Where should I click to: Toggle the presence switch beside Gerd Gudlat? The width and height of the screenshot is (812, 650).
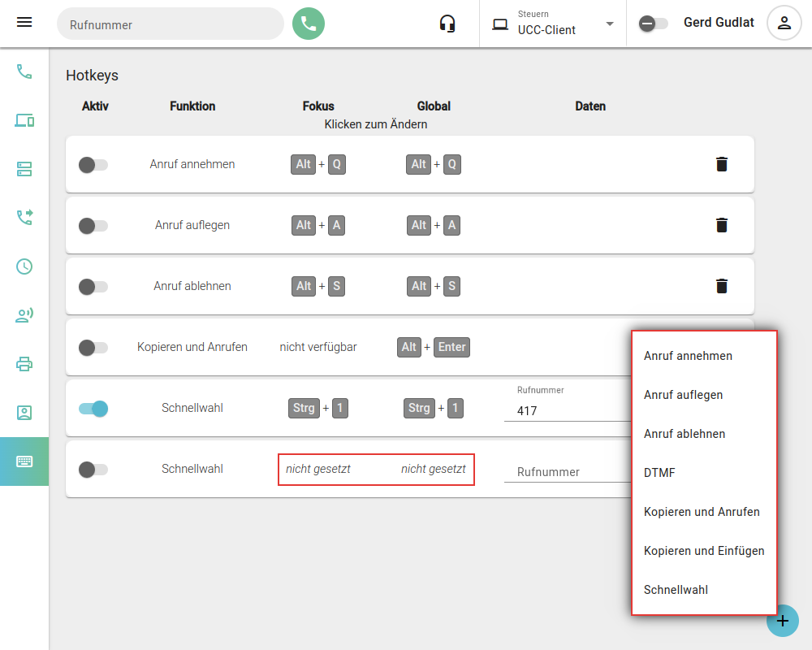653,24
